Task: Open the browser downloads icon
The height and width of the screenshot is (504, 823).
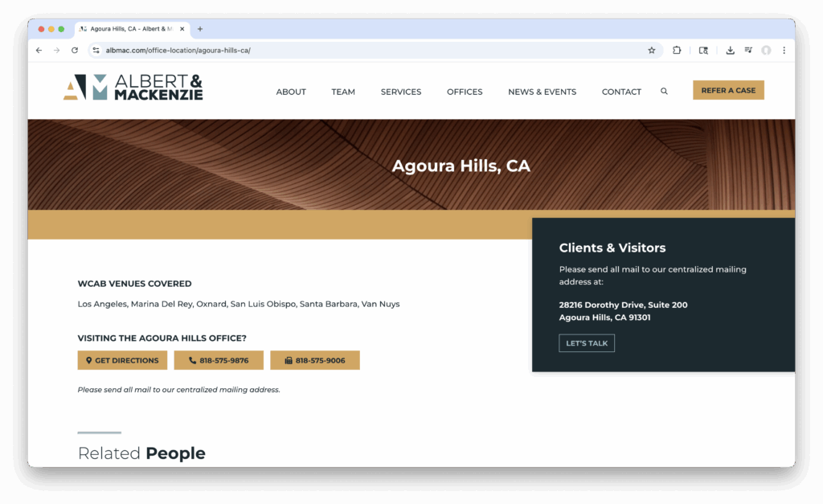Action: click(730, 50)
